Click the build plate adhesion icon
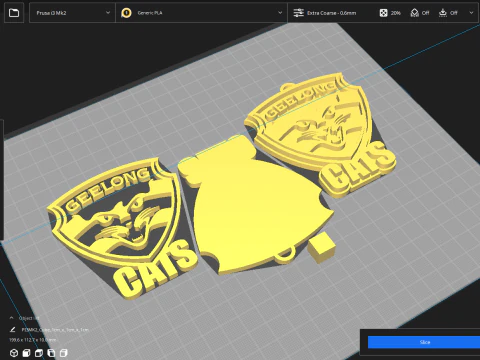480x360 pixels. 443,13
